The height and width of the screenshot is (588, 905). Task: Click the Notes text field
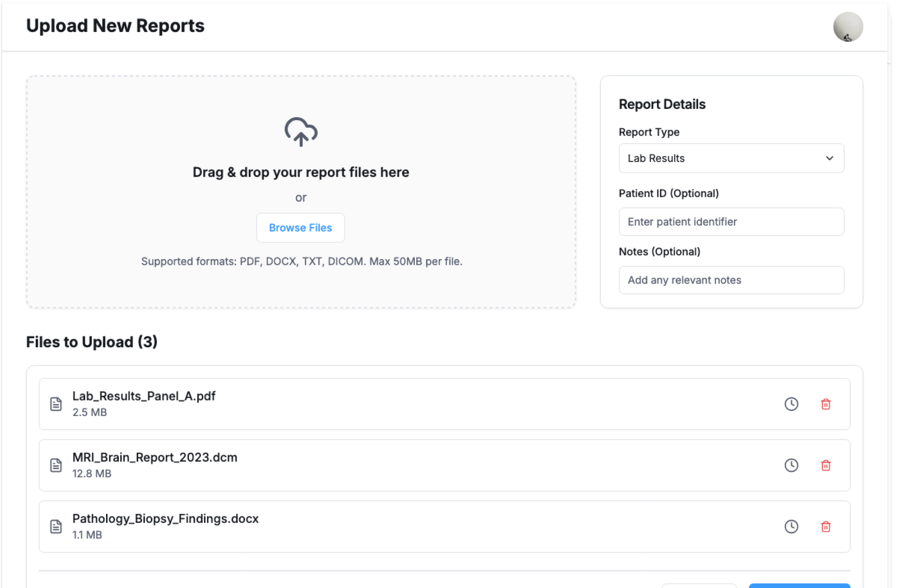coord(731,280)
